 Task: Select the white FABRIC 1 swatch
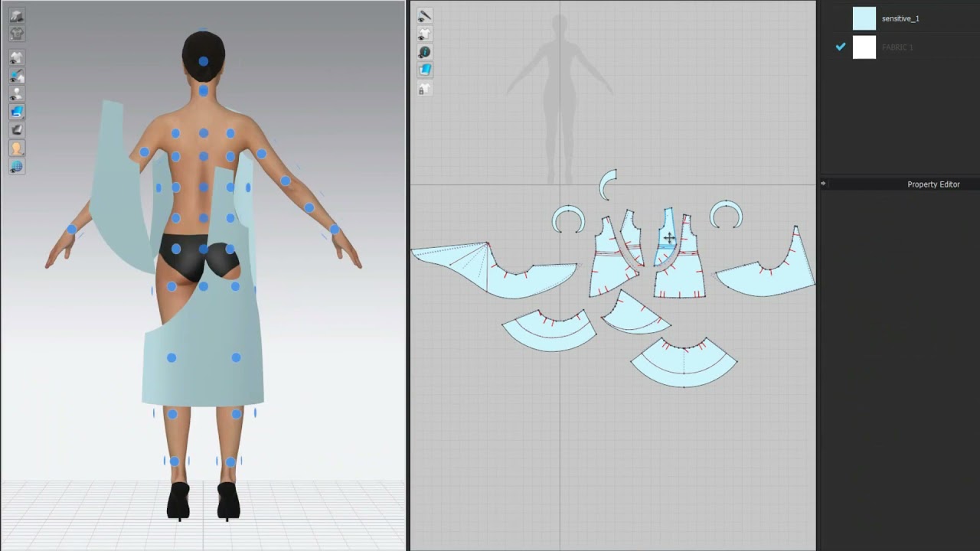(x=864, y=47)
